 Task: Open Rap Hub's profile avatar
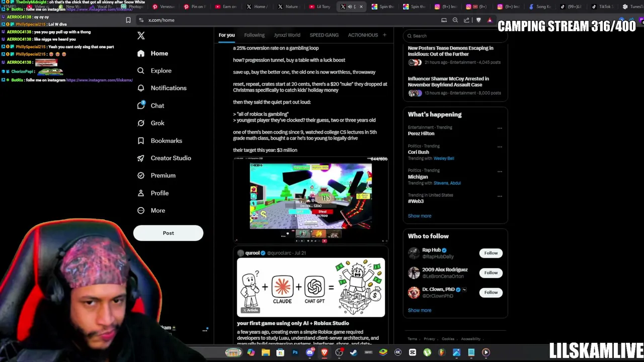414,253
